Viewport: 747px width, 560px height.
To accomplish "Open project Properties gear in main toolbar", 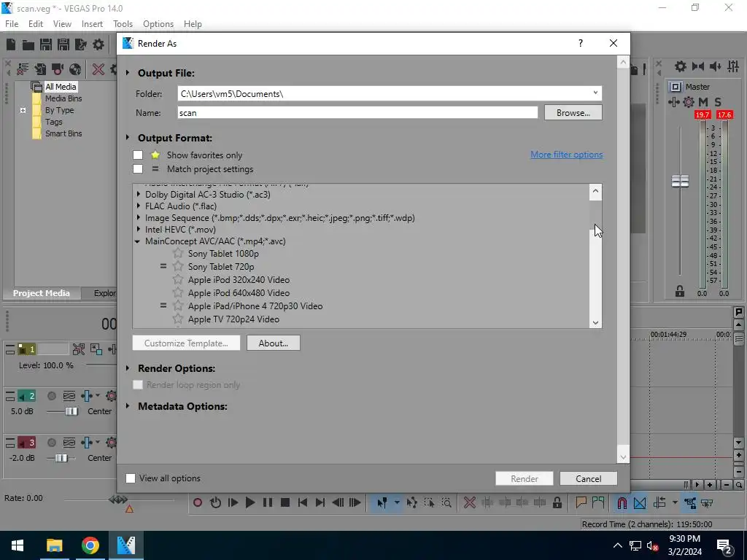I will pos(98,44).
